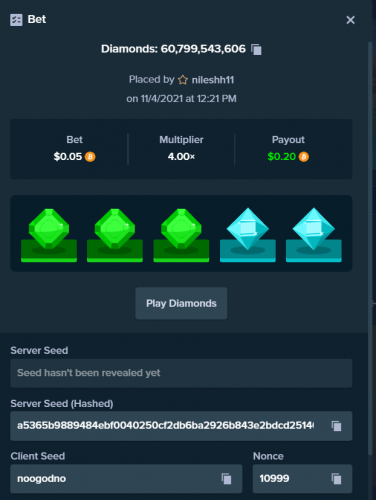The width and height of the screenshot is (376, 500).
Task: Copy the hashed server seed
Action: point(336,426)
